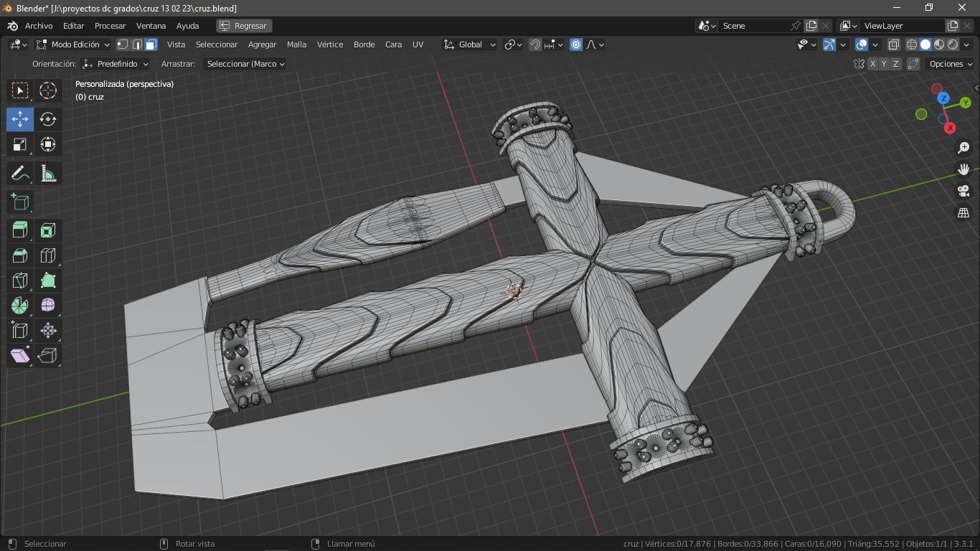Open the Malla menu
The height and width of the screenshot is (551, 980).
point(296,44)
